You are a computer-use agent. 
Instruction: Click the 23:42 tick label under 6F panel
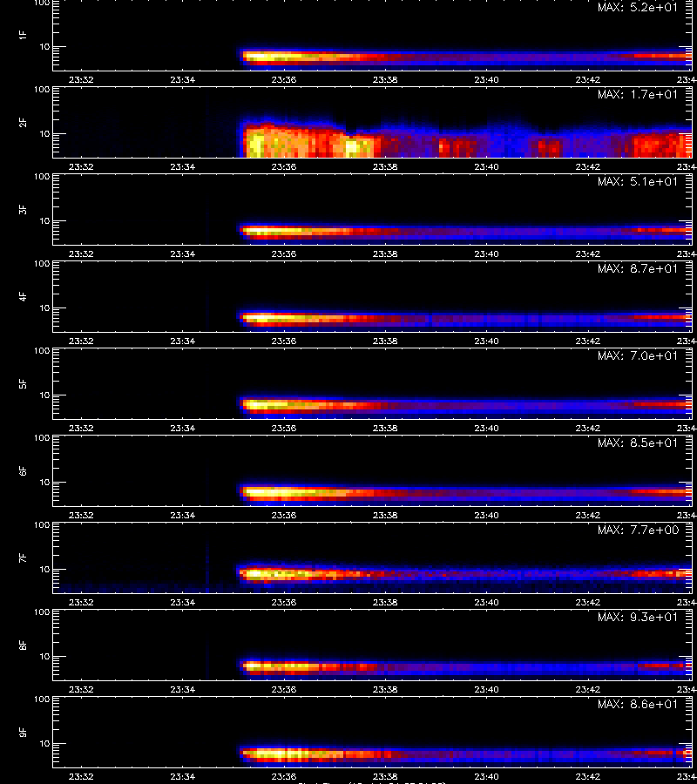tap(588, 515)
